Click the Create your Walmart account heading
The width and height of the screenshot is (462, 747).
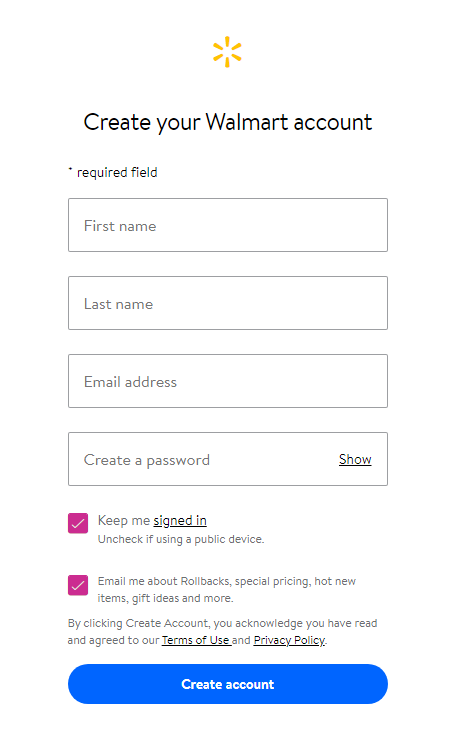point(228,122)
